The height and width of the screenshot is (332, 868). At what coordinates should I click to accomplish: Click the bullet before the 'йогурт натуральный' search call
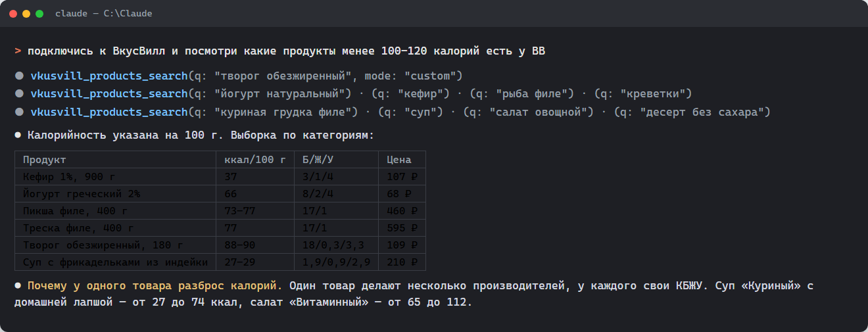coord(19,94)
